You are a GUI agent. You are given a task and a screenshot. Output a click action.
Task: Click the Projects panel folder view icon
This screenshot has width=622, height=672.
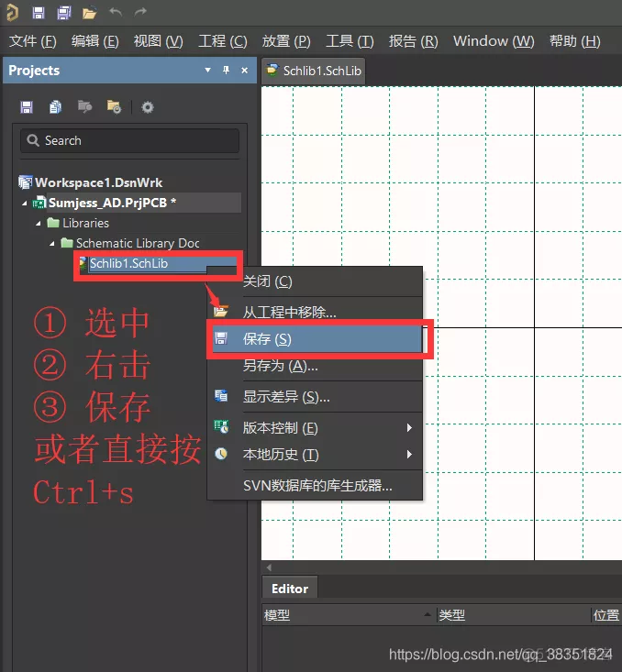click(x=114, y=106)
